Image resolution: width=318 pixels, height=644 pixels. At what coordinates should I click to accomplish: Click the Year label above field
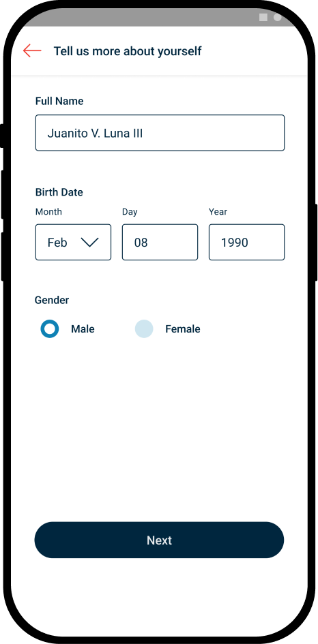[218, 212]
